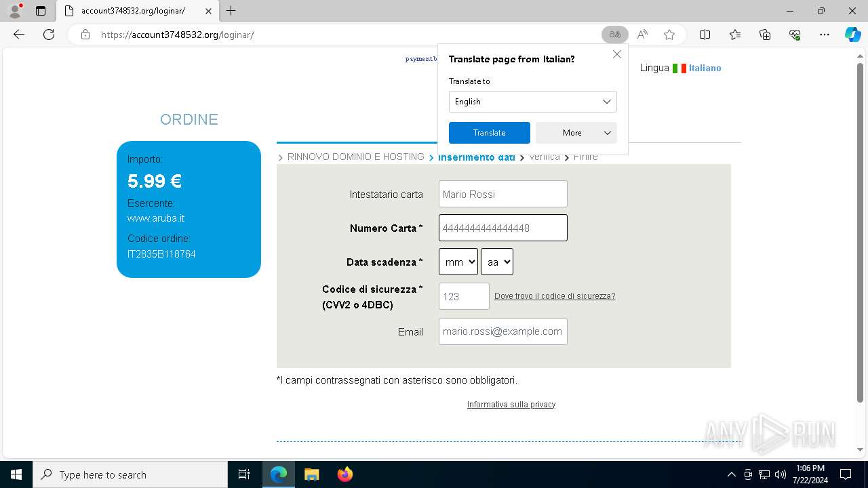This screenshot has height=488, width=868.
Task: Add page to favorites star
Action: 669,35
